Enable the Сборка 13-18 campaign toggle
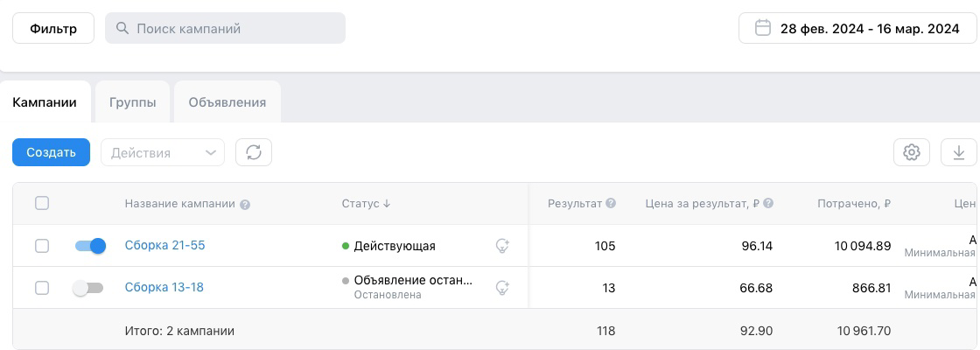This screenshot has height=350, width=980. (88, 288)
